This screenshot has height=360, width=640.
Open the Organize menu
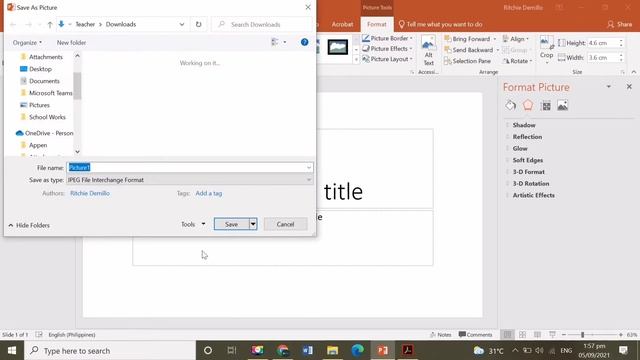27,42
